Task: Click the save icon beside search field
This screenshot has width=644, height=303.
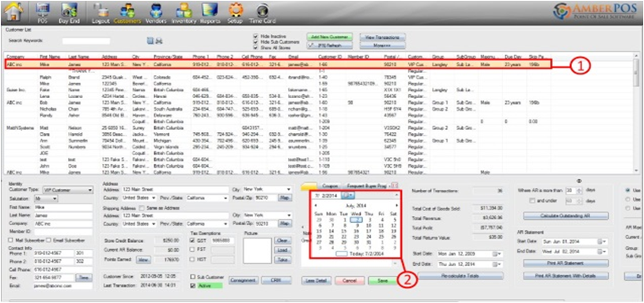Action: click(150, 40)
